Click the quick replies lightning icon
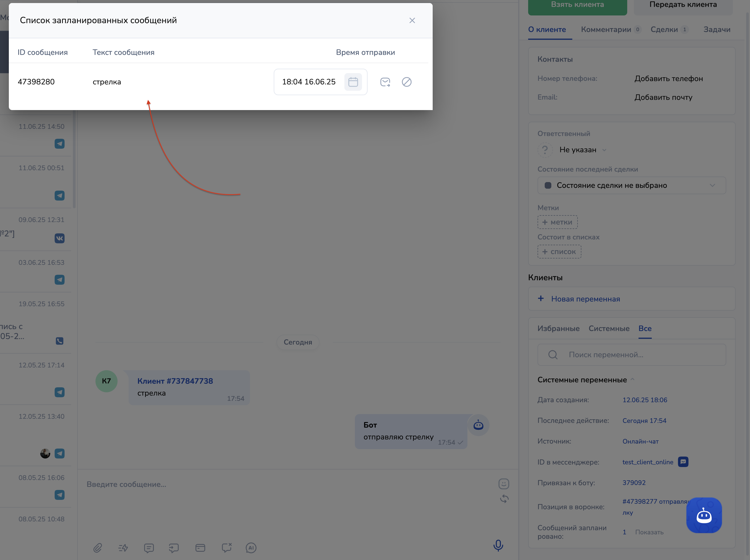750x560 pixels. coord(123,548)
